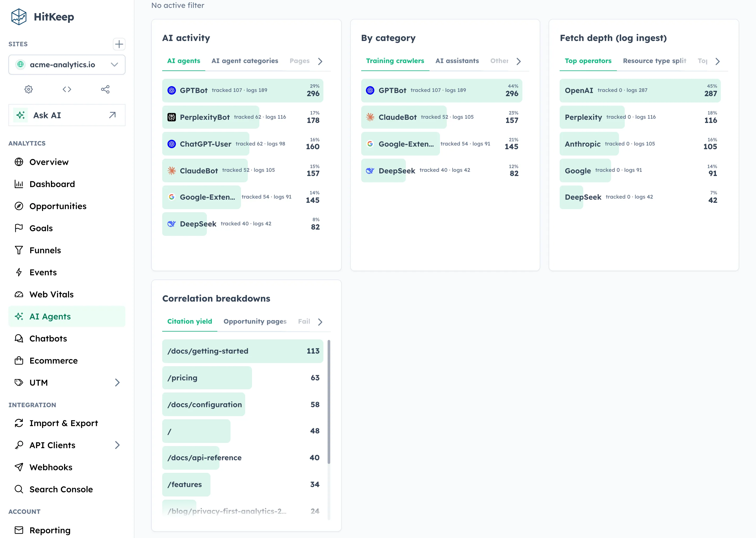Screen dimensions: 756x538
Task: Click the Dashboard chart icon
Action: (19, 184)
